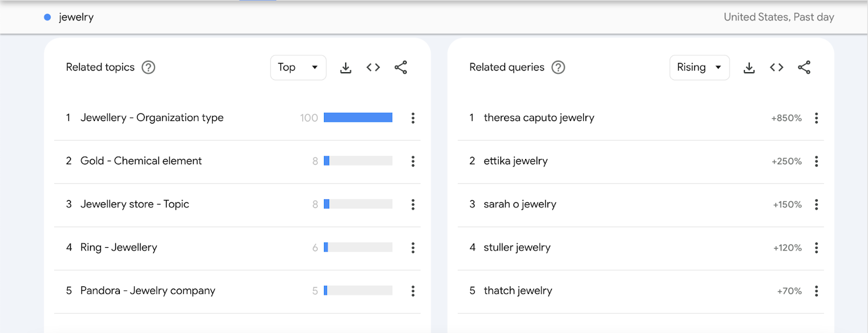Open options menu for Jewellery - Organization type
Viewport: 868px width, 333px height.
click(x=413, y=118)
